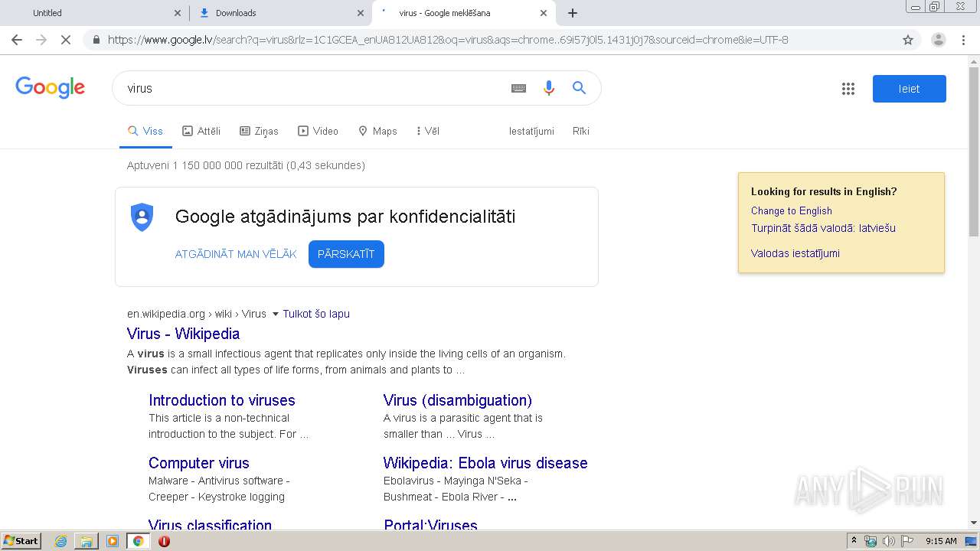Open Internet Explorer from the taskbar
This screenshot has width=980, height=551.
(60, 541)
